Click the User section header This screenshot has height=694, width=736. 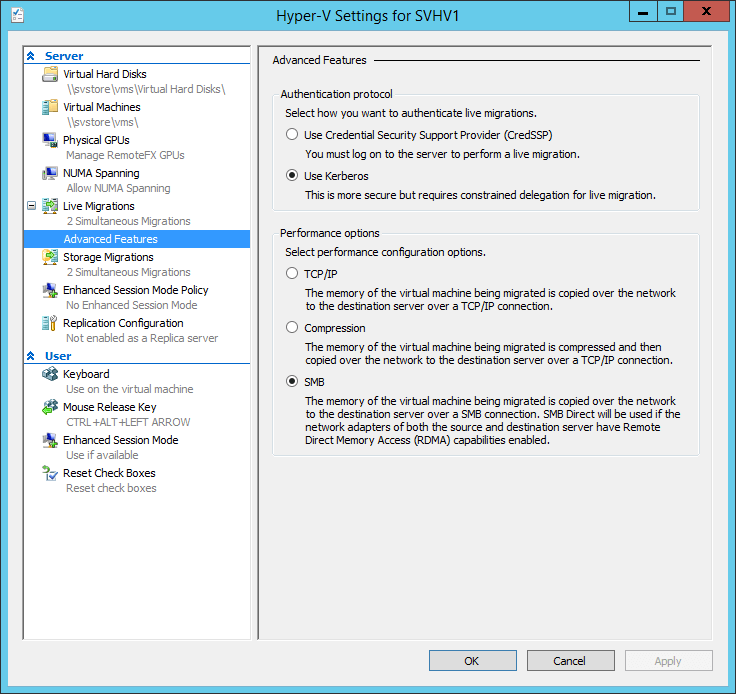pos(58,356)
